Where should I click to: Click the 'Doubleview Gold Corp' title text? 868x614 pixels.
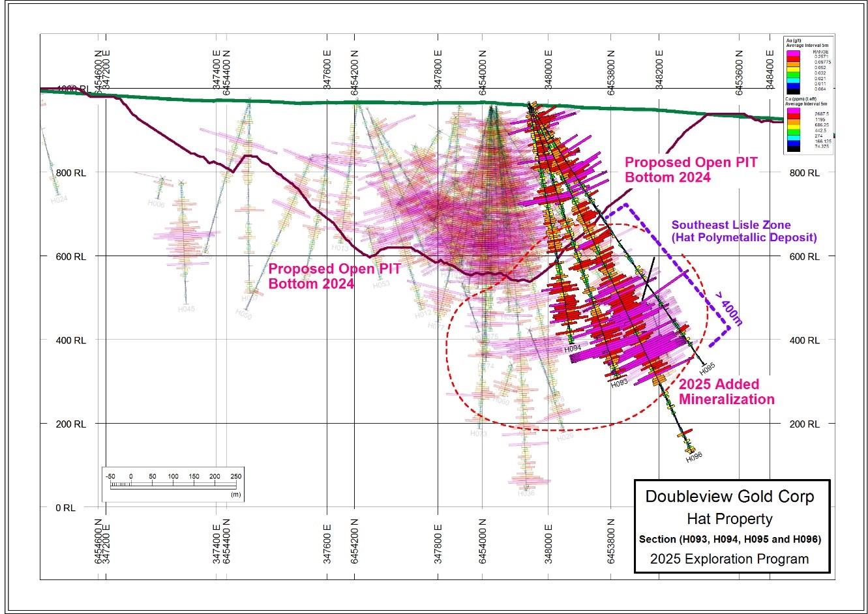[729, 497]
